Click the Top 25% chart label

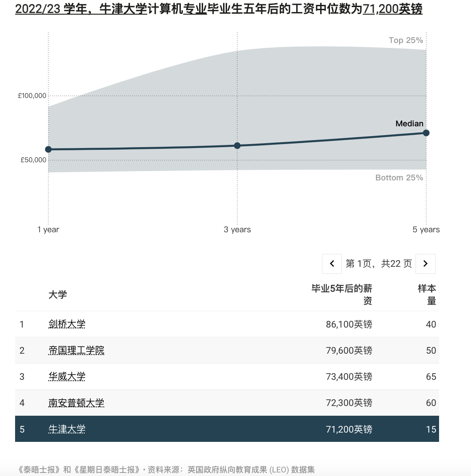pyautogui.click(x=405, y=40)
